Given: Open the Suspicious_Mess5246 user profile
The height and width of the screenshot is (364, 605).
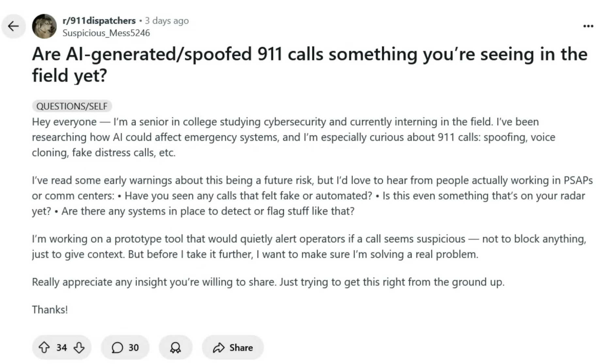Looking at the screenshot, I should (x=106, y=33).
